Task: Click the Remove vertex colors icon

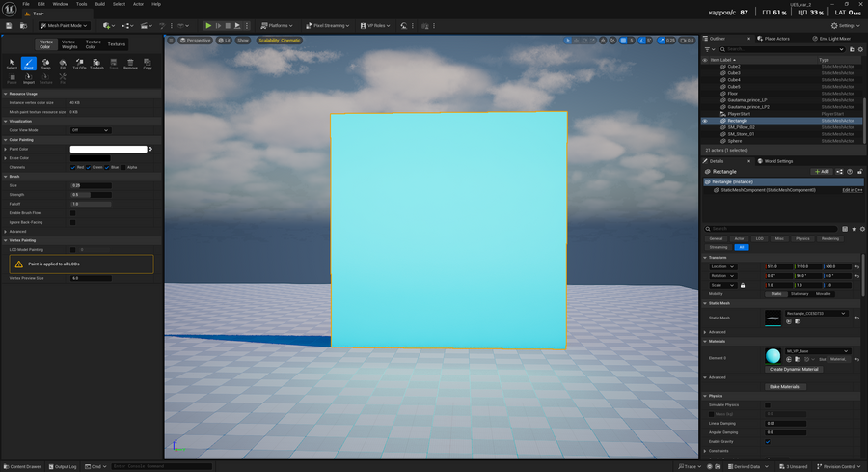Action: [130, 64]
